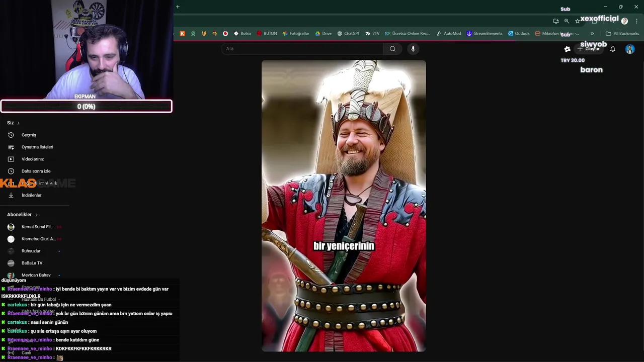
Task: Open the orange K bookmark icon
Action: (182, 34)
